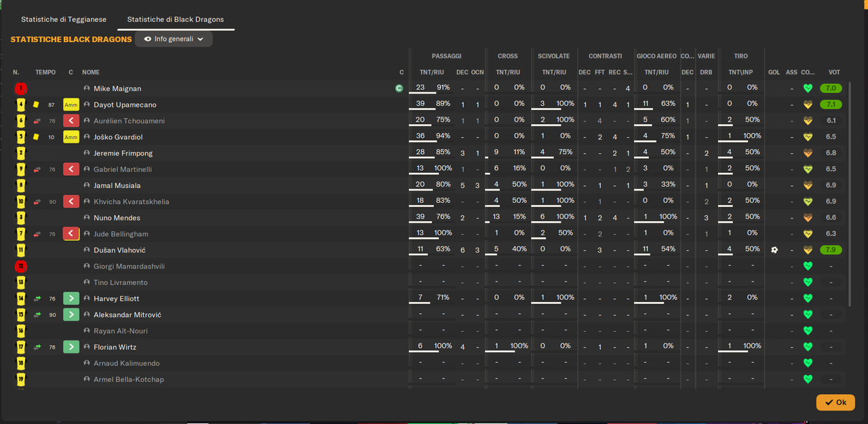Open the Info generali dropdown
868x424 pixels.
(x=174, y=39)
